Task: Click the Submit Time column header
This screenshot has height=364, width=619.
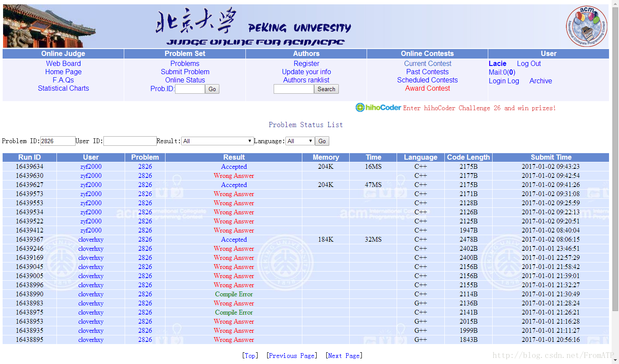Action: 551,157
